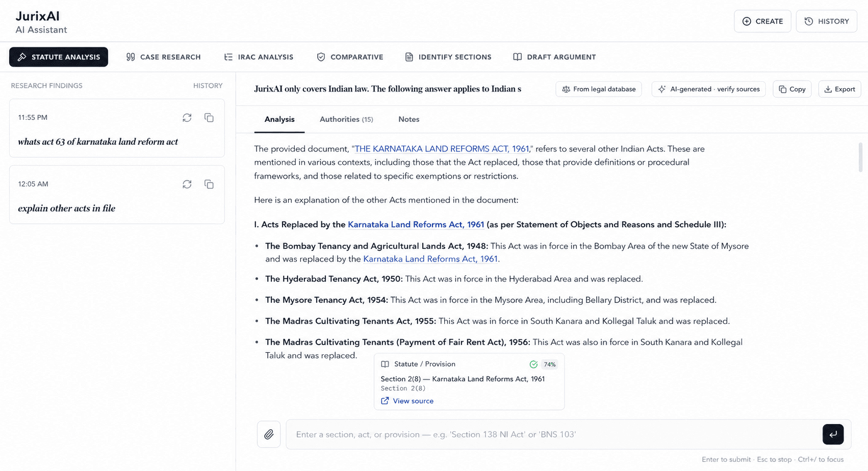Copy the 12:05 AM query text

point(209,185)
